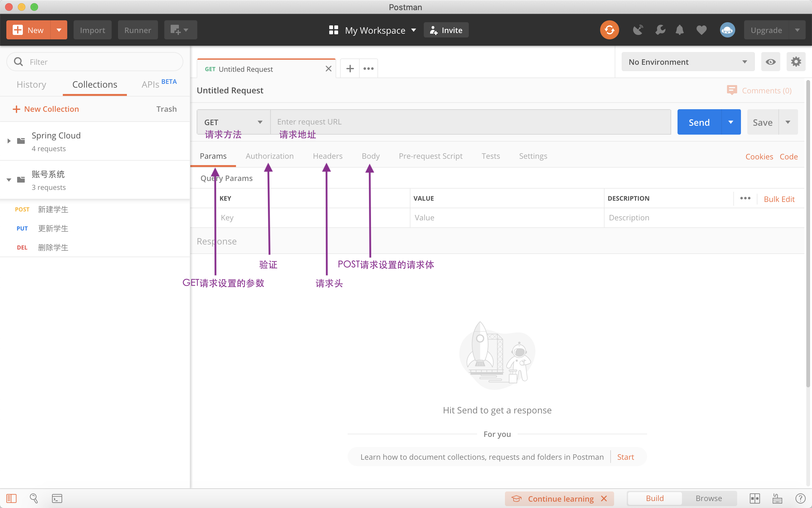Click the blue Send button
812x508 pixels.
(699, 122)
